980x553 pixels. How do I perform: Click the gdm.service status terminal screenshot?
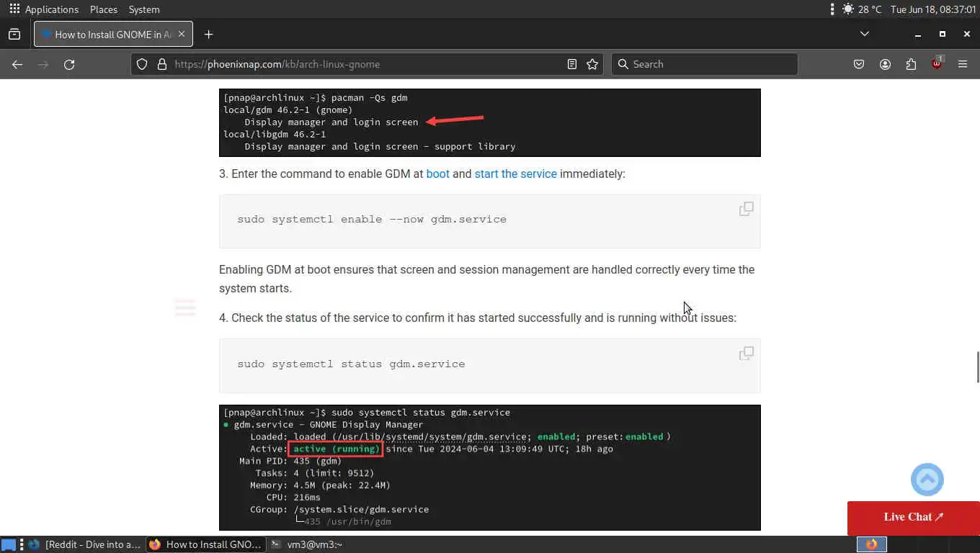(x=490, y=468)
